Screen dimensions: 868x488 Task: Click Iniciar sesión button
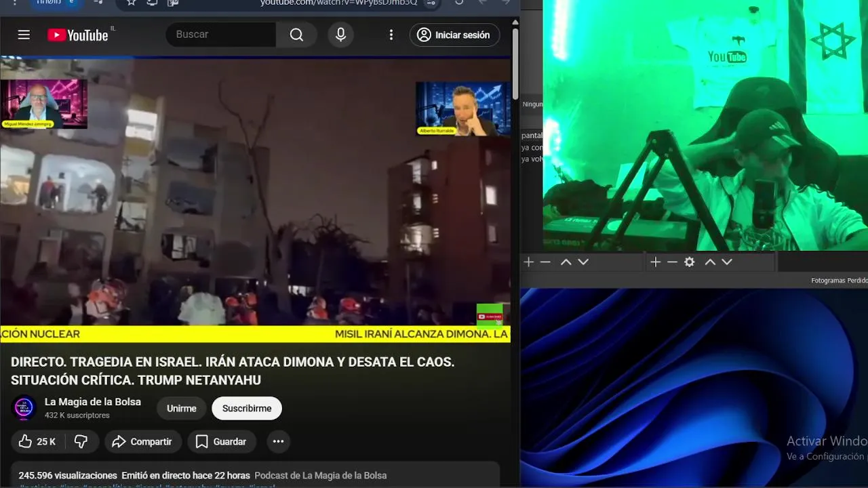coord(454,35)
